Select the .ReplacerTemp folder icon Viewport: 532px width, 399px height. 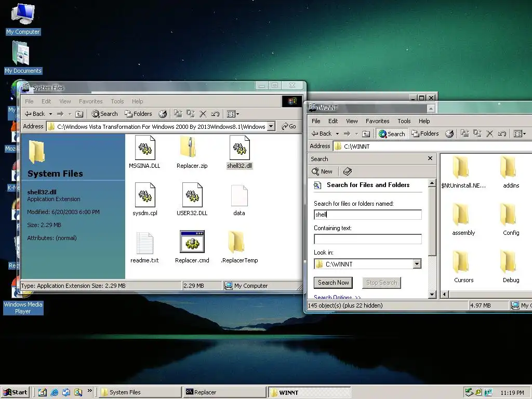pos(236,242)
